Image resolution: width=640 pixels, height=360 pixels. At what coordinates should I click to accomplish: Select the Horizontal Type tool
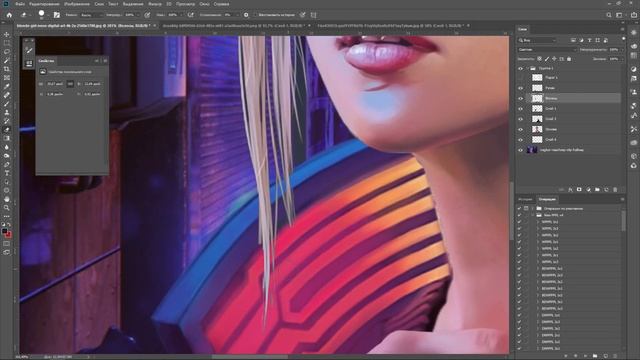[x=7, y=173]
